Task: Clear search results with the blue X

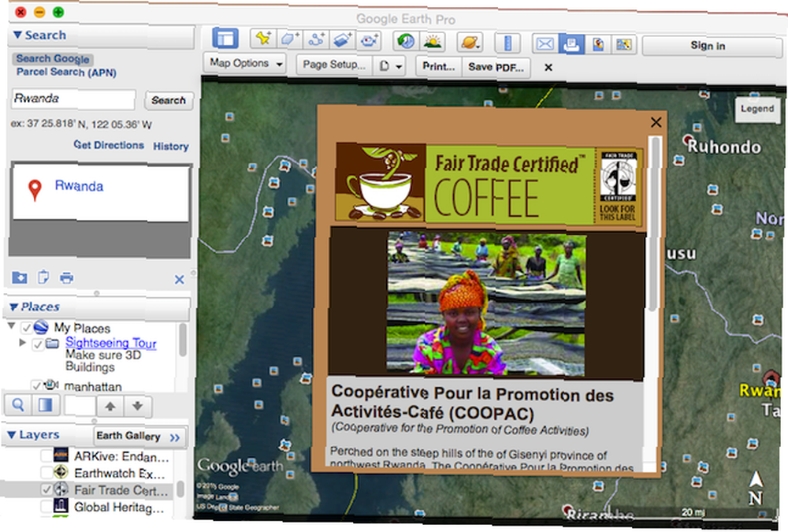Action: 180,280
